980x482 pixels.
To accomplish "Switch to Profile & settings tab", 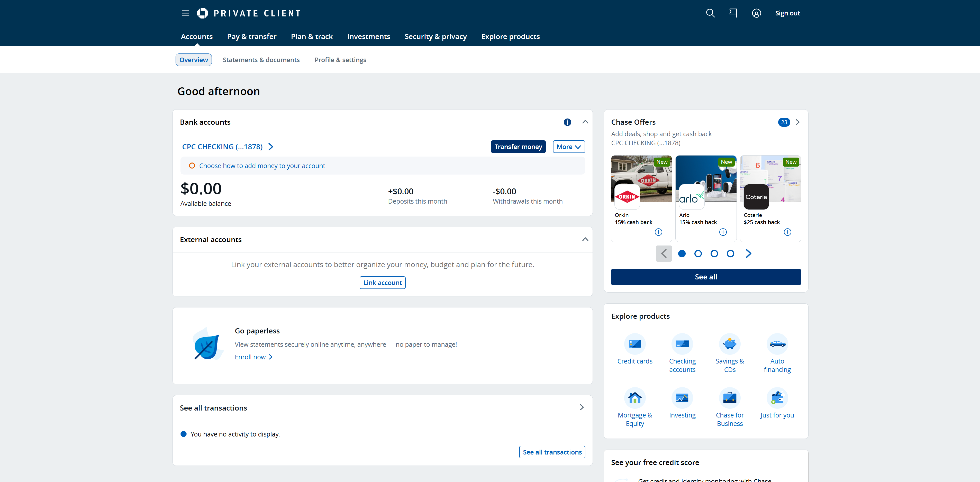I will tap(340, 60).
